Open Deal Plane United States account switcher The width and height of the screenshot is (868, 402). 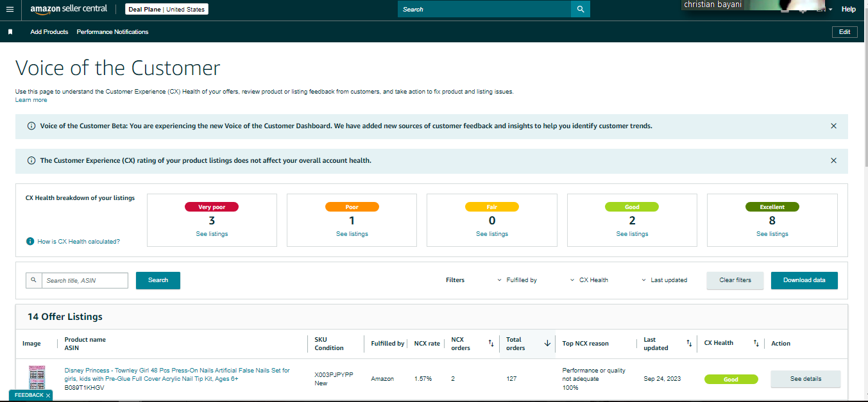pyautogui.click(x=167, y=10)
